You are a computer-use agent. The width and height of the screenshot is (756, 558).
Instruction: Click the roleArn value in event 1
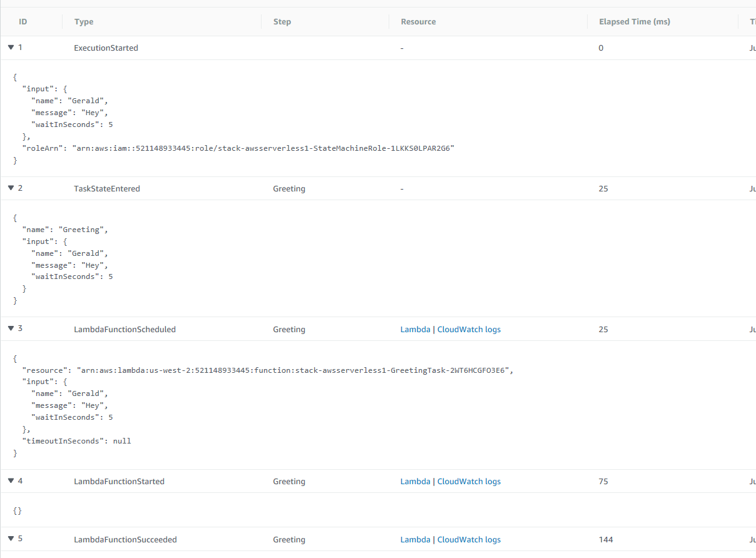(x=265, y=148)
